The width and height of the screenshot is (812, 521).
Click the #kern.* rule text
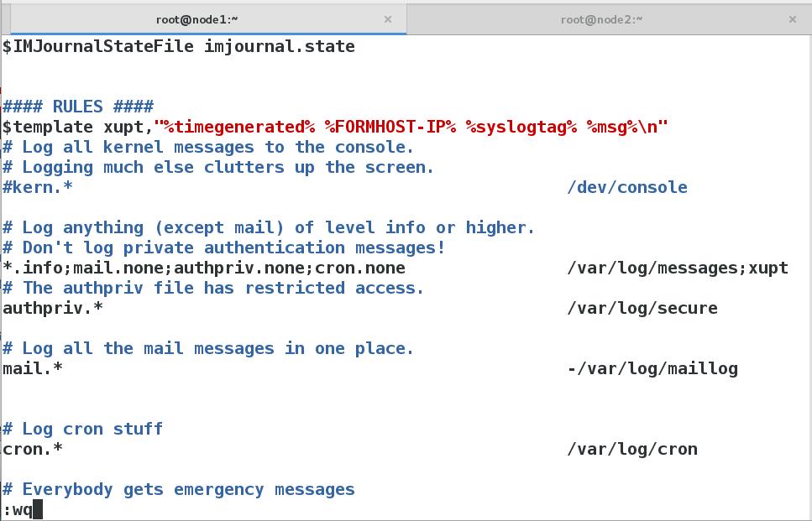pos(38,187)
